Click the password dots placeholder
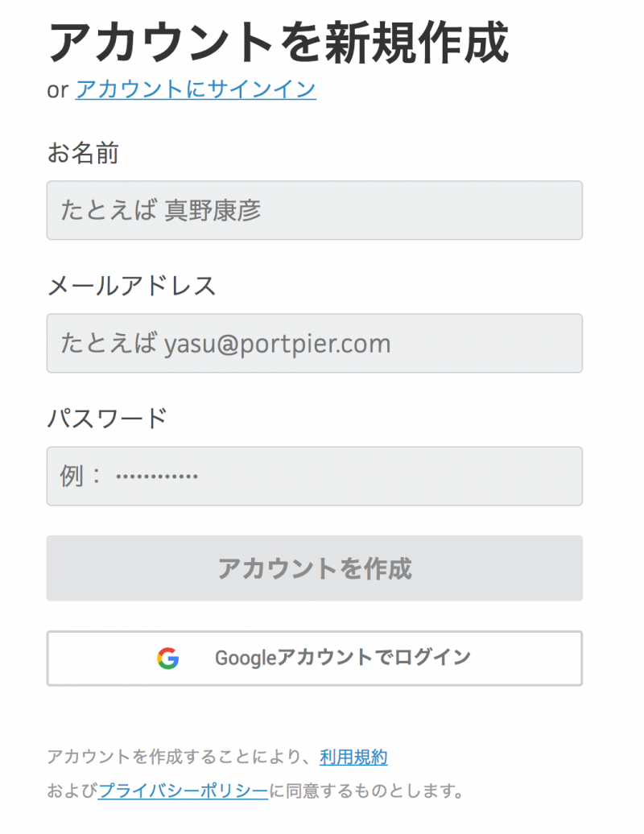Viewport: 644px width, 834px height. click(x=157, y=476)
